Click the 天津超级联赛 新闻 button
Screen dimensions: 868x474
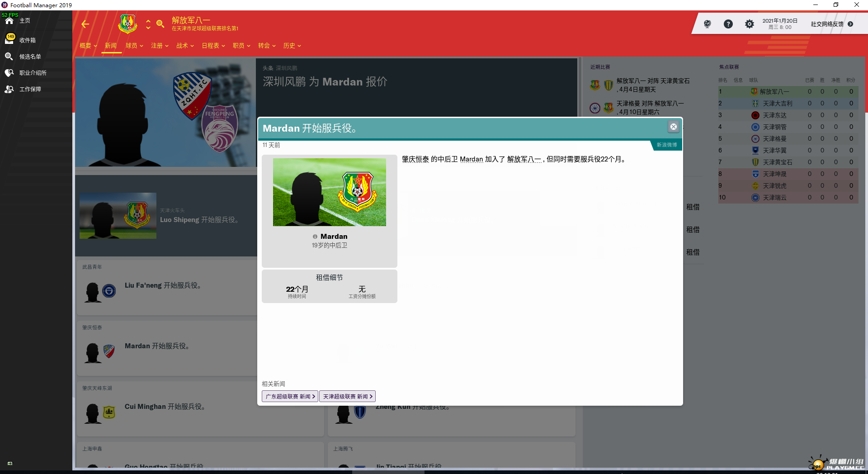347,397
